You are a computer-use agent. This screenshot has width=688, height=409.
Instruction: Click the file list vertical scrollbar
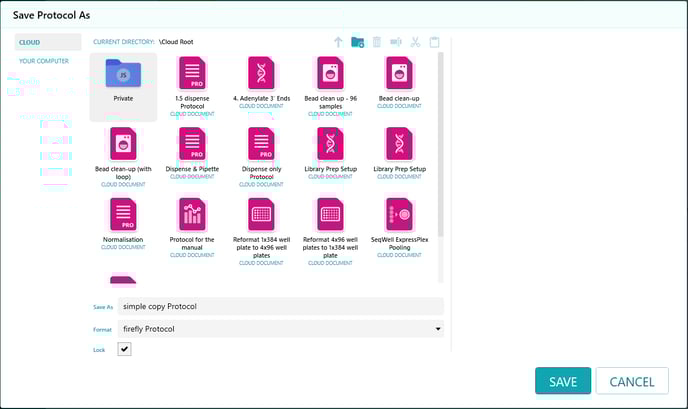tap(441, 145)
